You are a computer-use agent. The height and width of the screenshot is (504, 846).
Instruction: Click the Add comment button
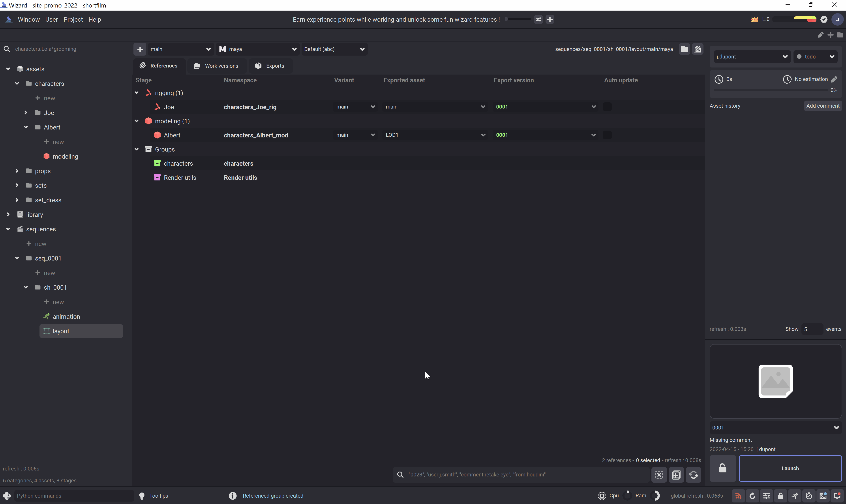point(823,106)
